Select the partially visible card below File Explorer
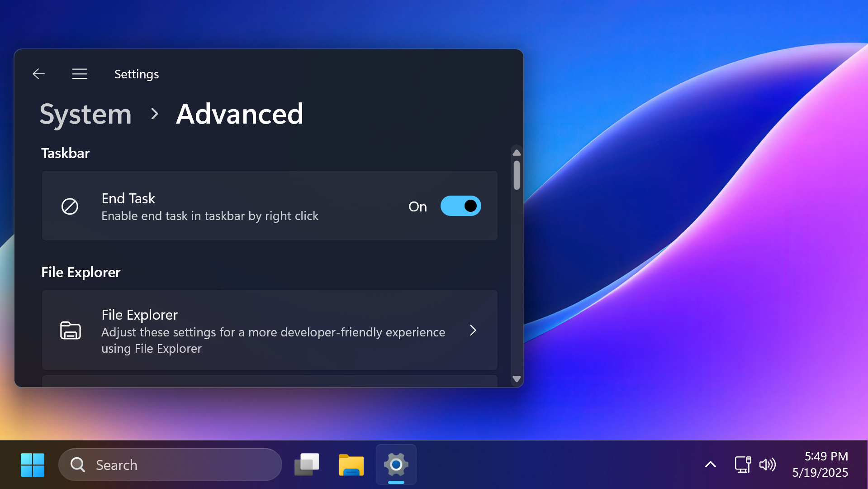This screenshot has height=489, width=868. 270,382
